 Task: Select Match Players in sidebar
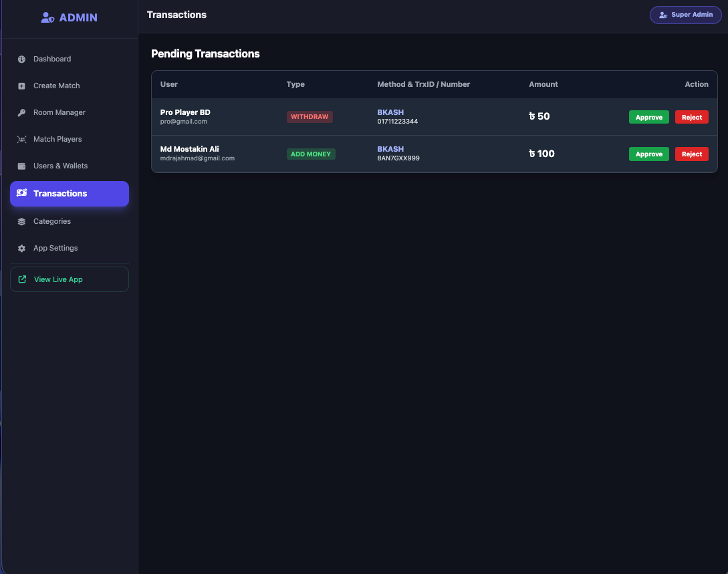(70, 139)
